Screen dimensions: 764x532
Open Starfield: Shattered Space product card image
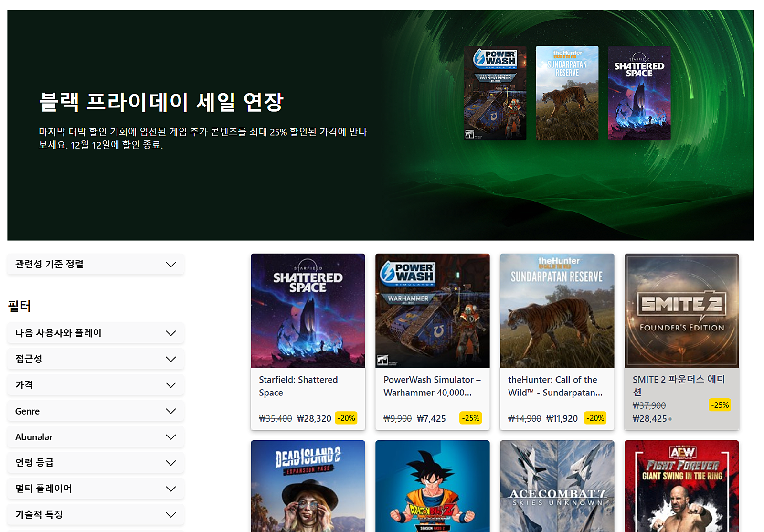point(308,310)
